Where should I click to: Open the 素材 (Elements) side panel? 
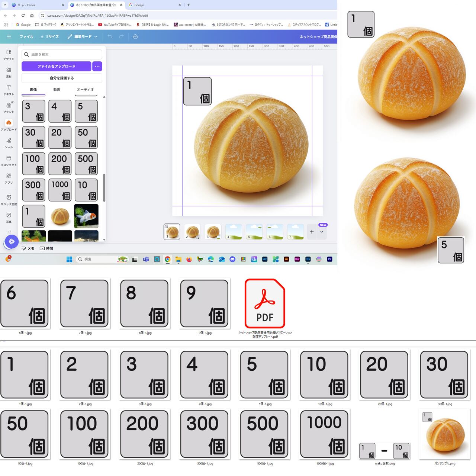9,72
